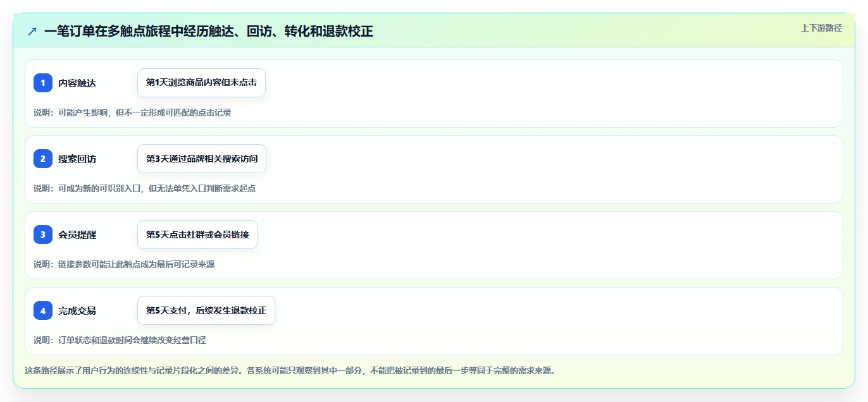Select the 第5天支付，后续发生退款校正 chip
Viewport: 868px width, 402px height.
(x=206, y=310)
